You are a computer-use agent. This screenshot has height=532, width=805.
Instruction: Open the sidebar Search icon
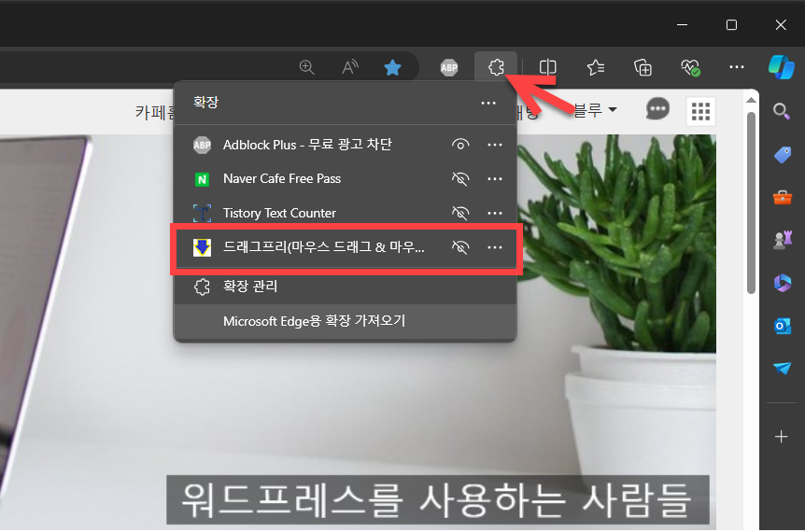pos(782,111)
